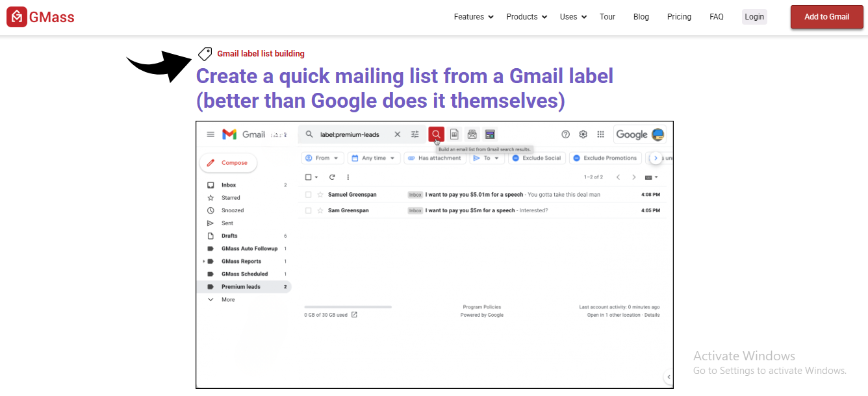Click red GMass build email list button
Viewport: 868px width, 396px height.
436,134
